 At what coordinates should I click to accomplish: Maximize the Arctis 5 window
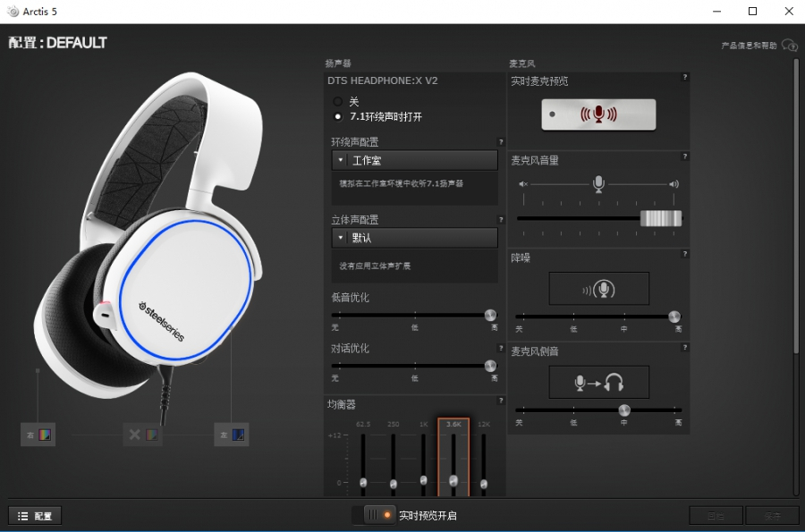coord(752,12)
